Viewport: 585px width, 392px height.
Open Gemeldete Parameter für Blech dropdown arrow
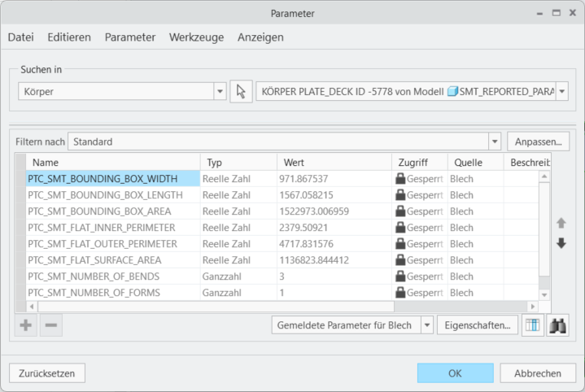427,325
